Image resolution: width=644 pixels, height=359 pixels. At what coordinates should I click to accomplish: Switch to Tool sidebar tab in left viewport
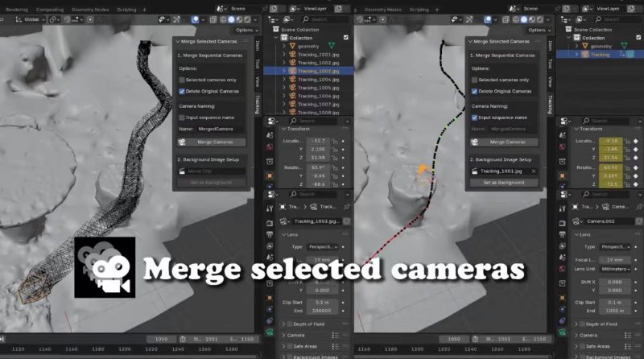(257, 64)
